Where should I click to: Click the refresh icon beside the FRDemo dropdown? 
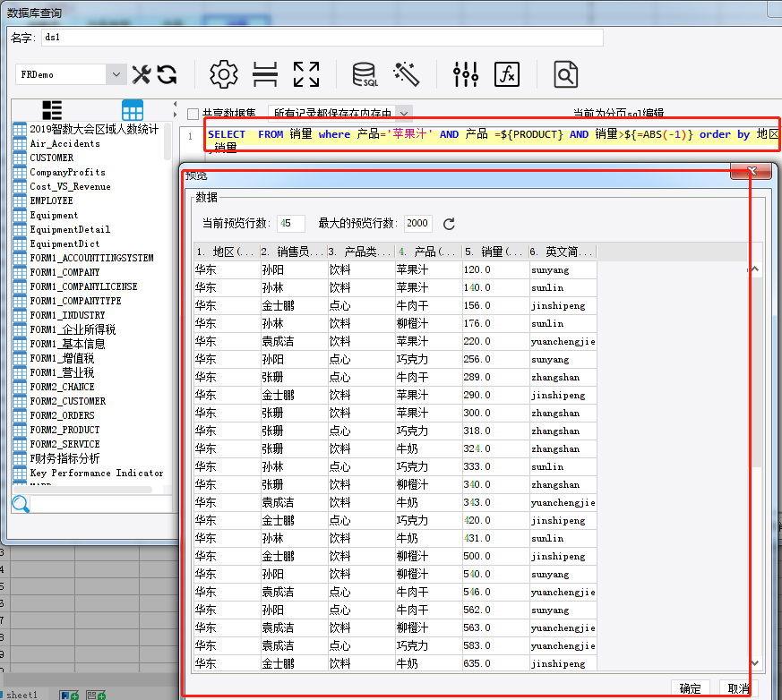point(167,74)
